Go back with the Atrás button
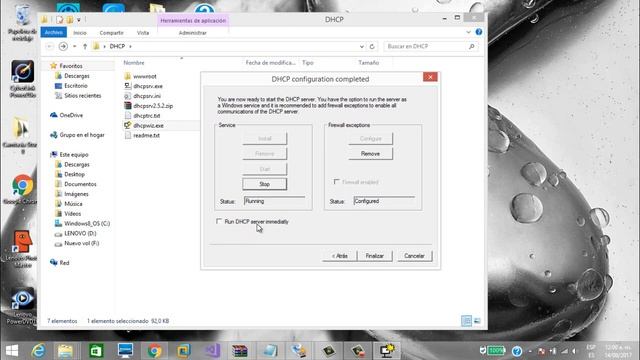The height and width of the screenshot is (360, 640). tap(340, 256)
